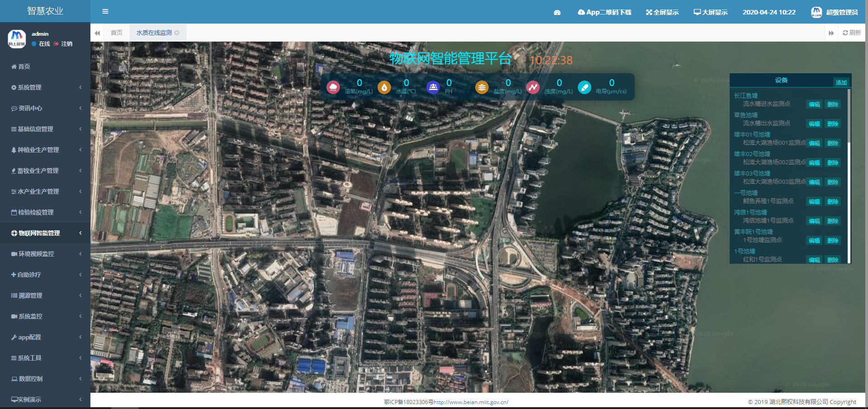Edit 松滋大湖渔场001监测点 device

point(814,143)
